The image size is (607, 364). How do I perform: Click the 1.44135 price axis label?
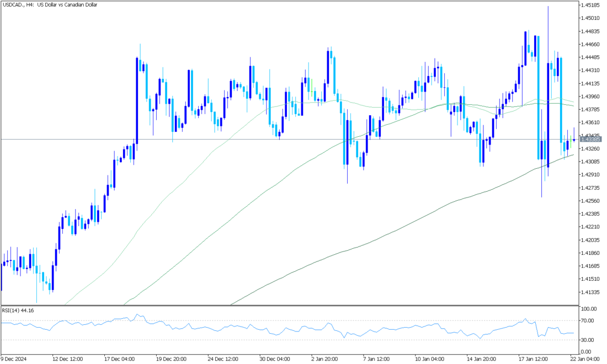click(590, 83)
